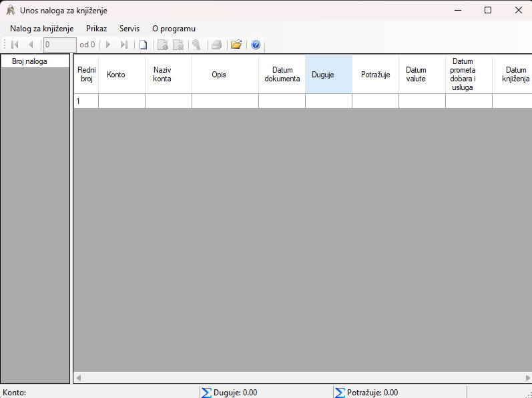This screenshot has width=532, height=398.
Task: Click the horizontal scrollbar left arrow
Action: 78,378
